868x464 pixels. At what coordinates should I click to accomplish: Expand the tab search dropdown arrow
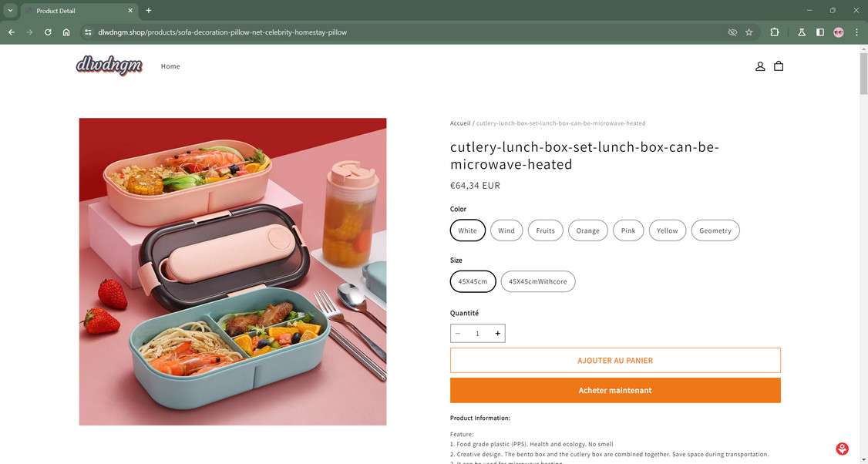pyautogui.click(x=10, y=10)
